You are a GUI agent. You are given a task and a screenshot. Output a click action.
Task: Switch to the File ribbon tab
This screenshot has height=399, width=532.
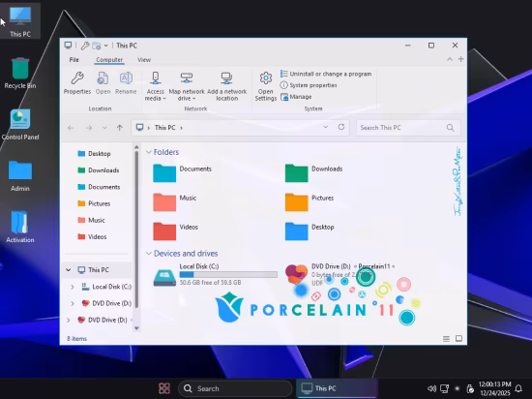tap(74, 60)
